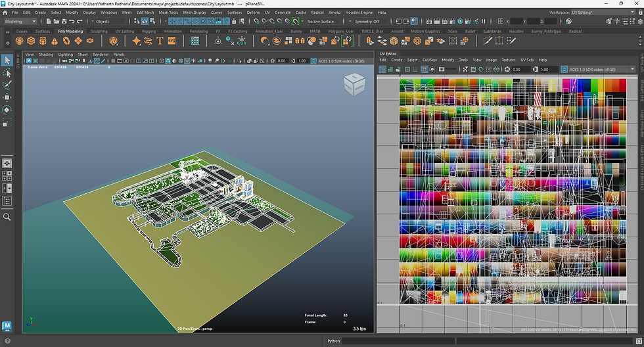Create a polygon torus from shelf
Viewport: 644px width, 347px height.
pyautogui.click(x=66, y=41)
